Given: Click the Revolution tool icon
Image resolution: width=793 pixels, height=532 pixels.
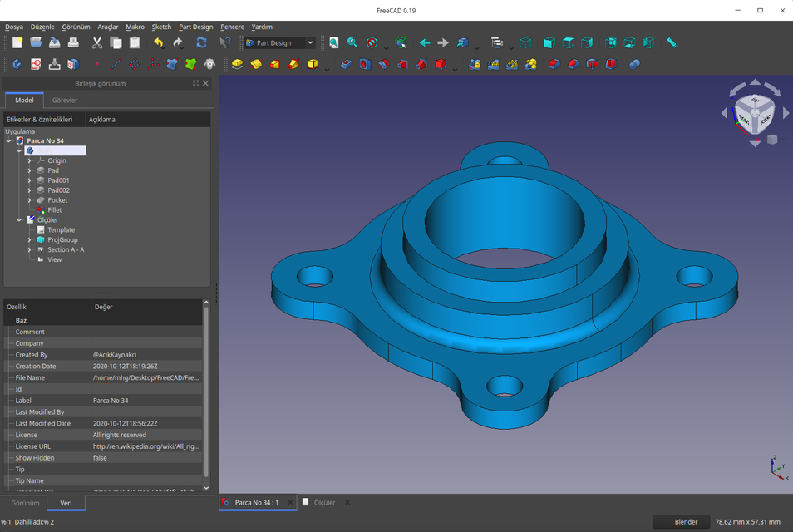Looking at the screenshot, I should (255, 63).
